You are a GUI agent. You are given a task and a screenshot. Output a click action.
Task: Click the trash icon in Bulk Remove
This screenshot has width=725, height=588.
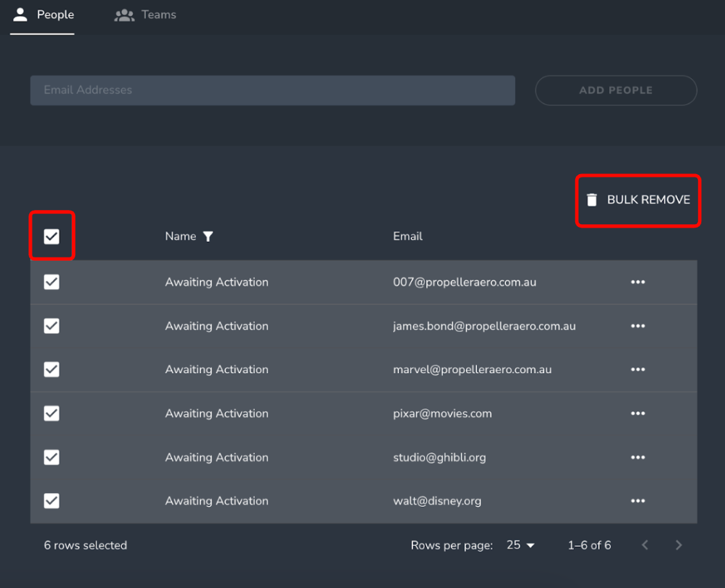(x=592, y=200)
